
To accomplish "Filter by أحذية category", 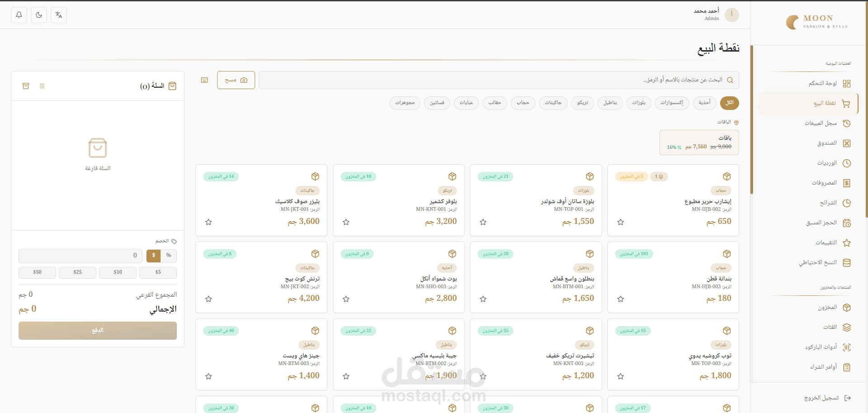I will [x=704, y=103].
